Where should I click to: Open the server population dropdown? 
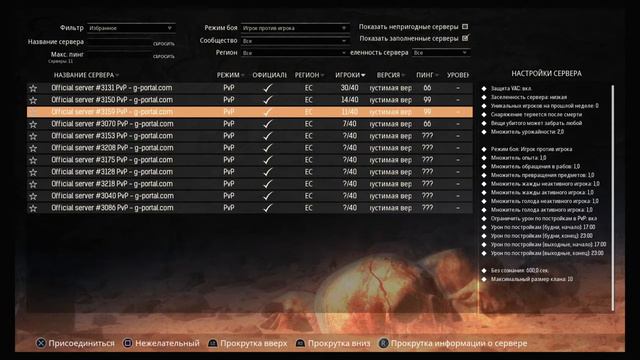[441, 53]
